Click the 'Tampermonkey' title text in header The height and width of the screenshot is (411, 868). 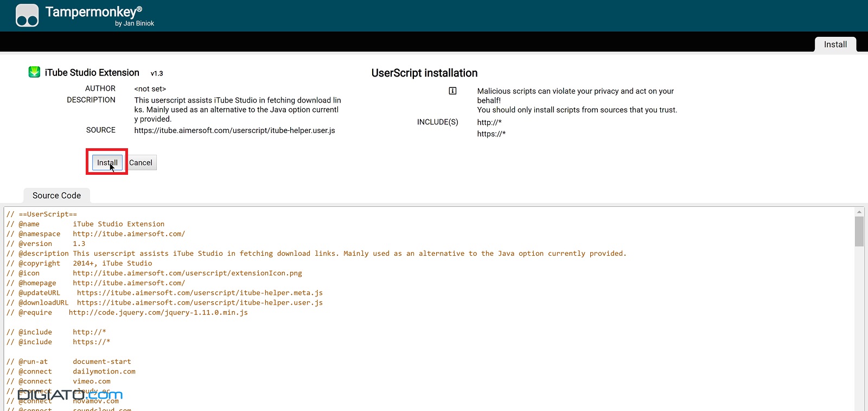tap(93, 12)
